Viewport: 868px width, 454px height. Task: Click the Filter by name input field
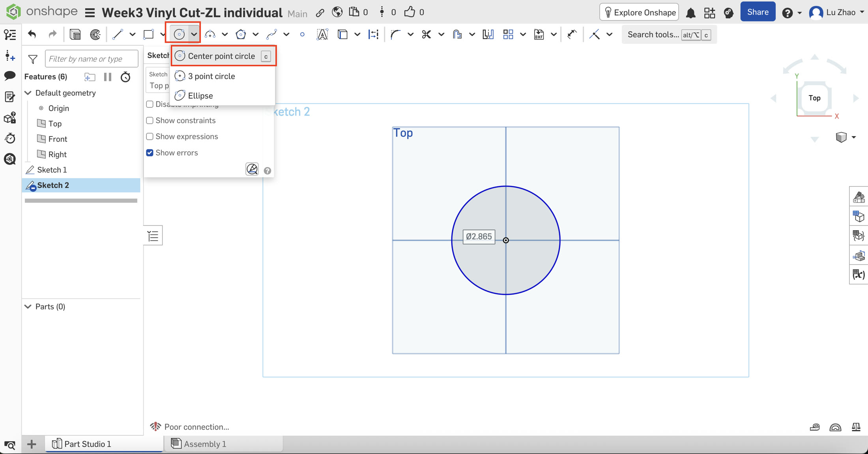click(92, 59)
